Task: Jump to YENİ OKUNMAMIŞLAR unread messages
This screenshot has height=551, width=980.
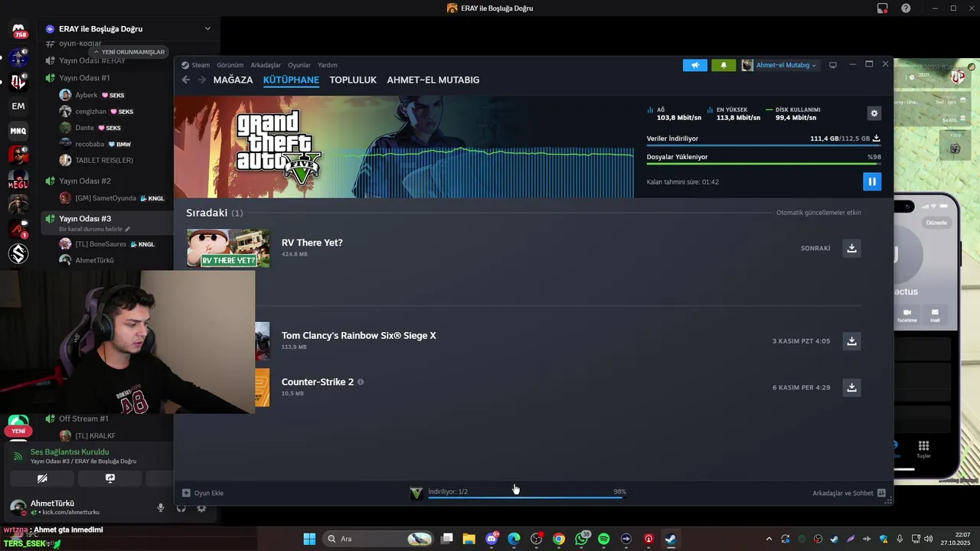Action: [129, 52]
